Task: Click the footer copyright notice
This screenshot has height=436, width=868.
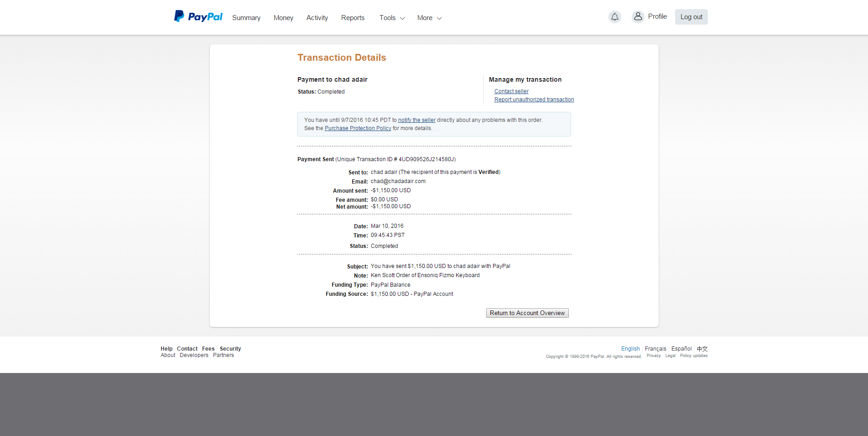Action: pos(594,357)
